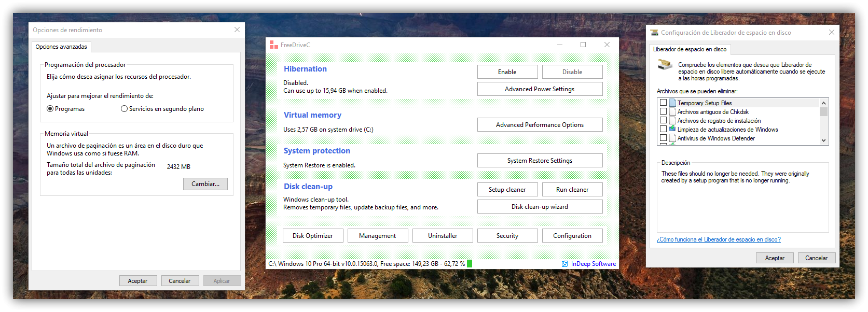Click the disk cleanup drive icon
The image size is (868, 312).
(665, 65)
